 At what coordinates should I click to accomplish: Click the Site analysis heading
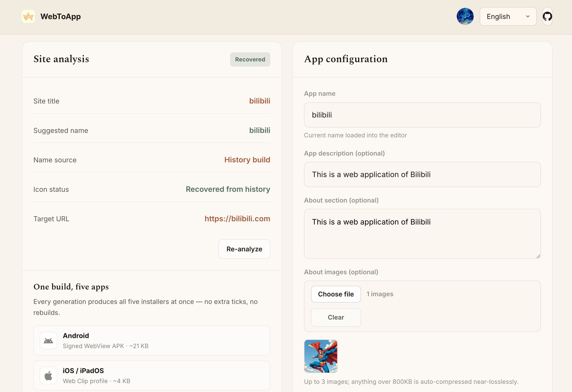tap(61, 59)
